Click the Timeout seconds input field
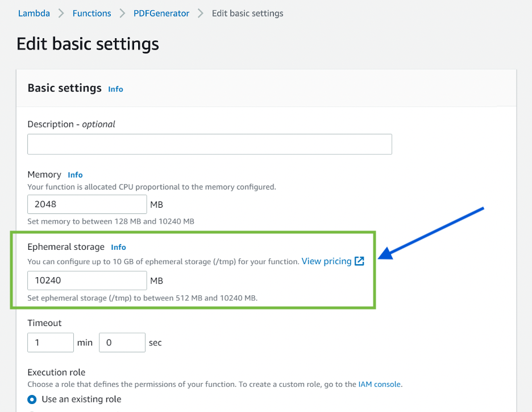This screenshot has height=412, width=532. 122,343
